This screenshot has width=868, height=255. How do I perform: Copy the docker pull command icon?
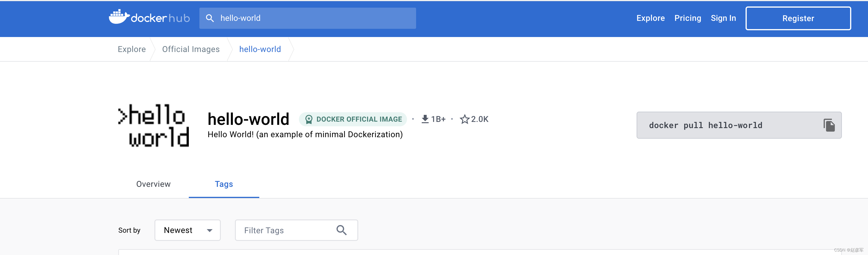829,125
